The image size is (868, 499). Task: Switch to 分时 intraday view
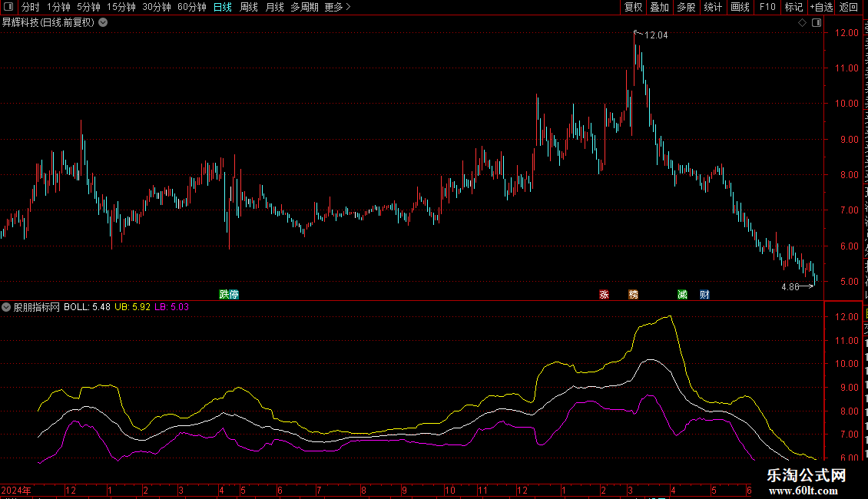(x=31, y=7)
